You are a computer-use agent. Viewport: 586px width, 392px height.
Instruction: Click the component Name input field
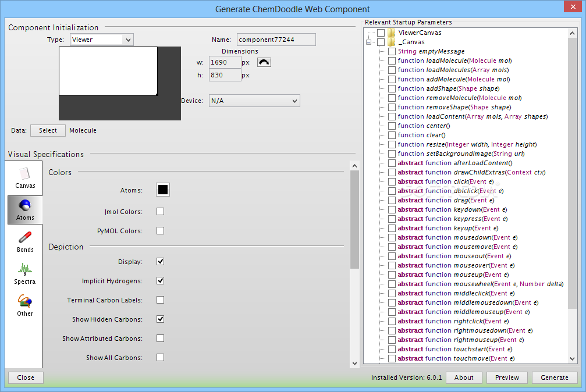[276, 40]
